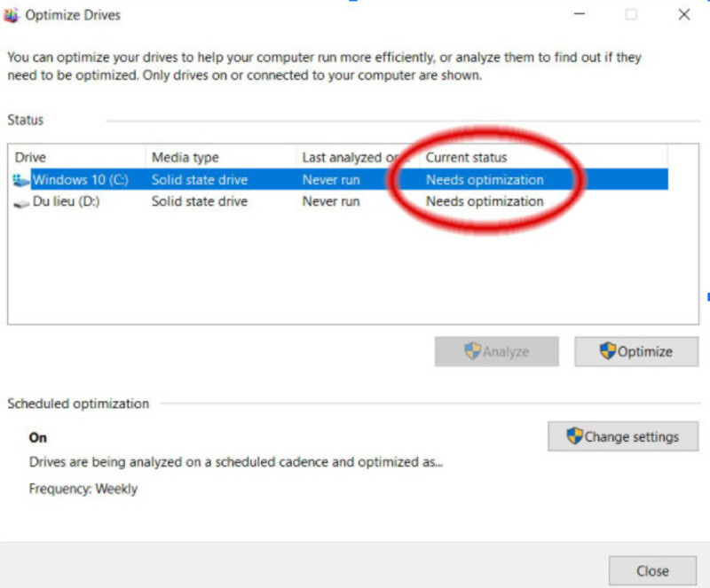Open Change settings for scheduled optimization
The height and width of the screenshot is (588, 710).
click(x=623, y=436)
